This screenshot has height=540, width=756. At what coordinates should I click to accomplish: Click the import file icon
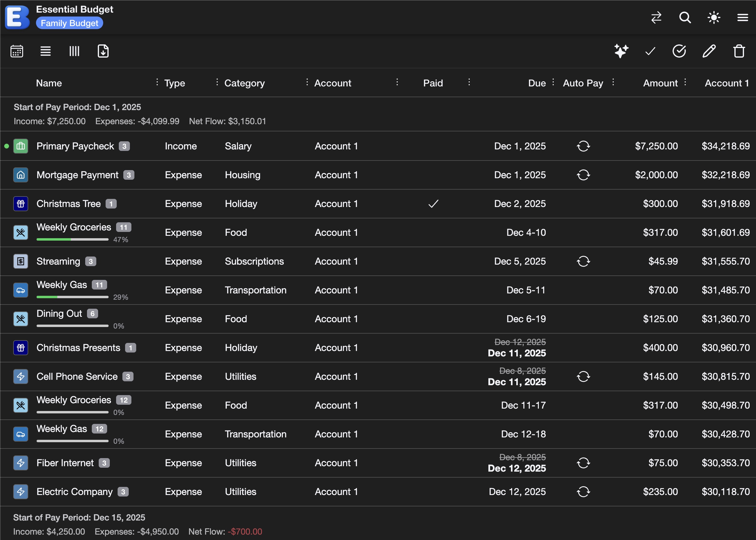pyautogui.click(x=103, y=51)
